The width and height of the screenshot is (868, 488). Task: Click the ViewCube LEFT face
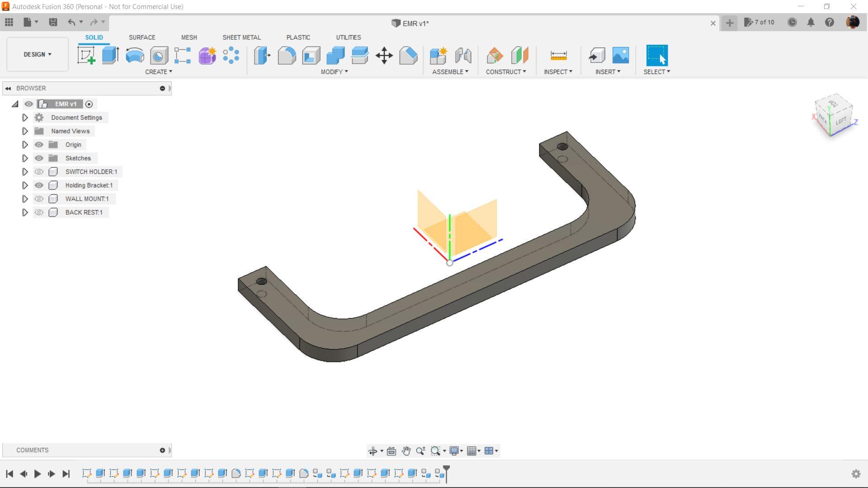(840, 121)
